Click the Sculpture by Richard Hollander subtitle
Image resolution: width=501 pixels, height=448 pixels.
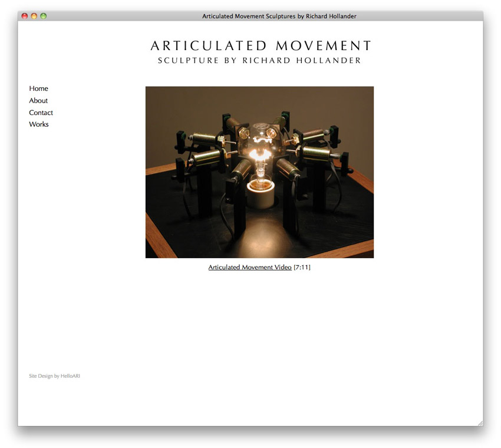point(259,60)
